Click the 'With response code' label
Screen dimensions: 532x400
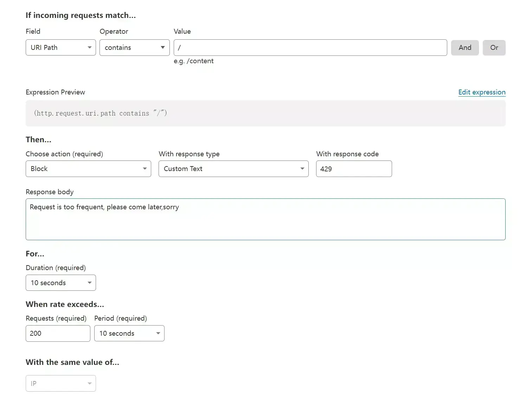click(347, 154)
